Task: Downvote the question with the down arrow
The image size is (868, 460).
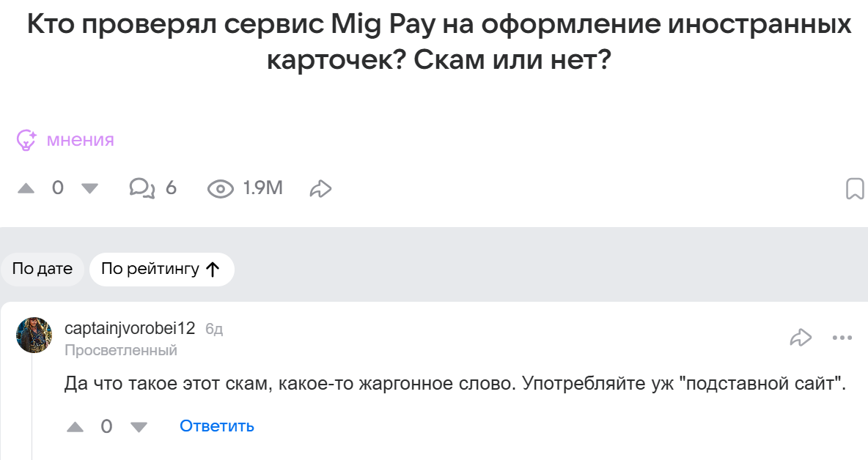Action: click(x=89, y=188)
